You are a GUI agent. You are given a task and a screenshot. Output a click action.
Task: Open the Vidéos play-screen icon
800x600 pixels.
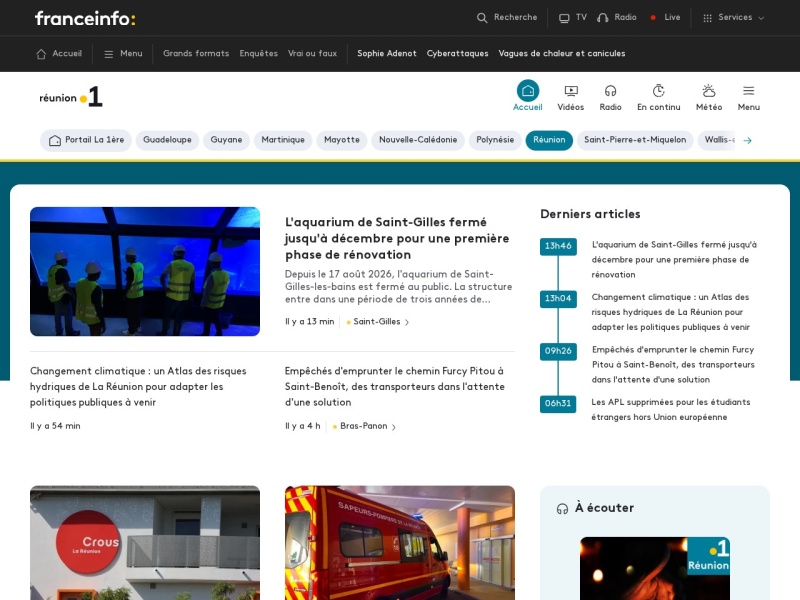[x=570, y=91]
